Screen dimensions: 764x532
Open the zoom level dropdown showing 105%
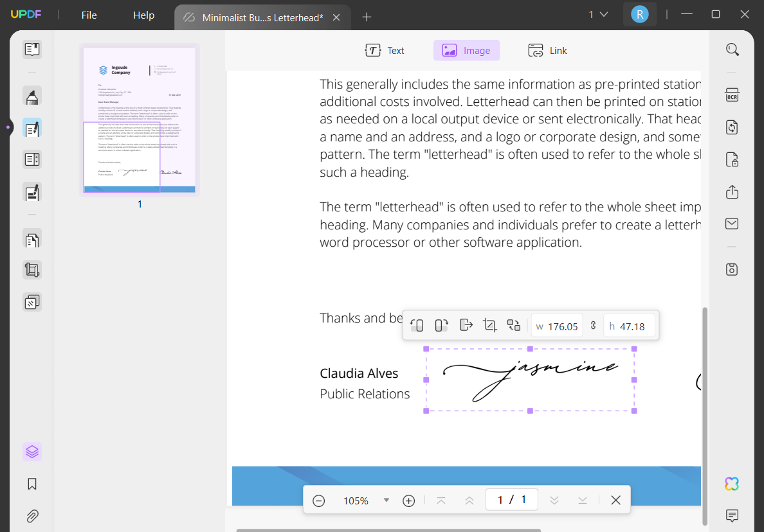(386, 500)
